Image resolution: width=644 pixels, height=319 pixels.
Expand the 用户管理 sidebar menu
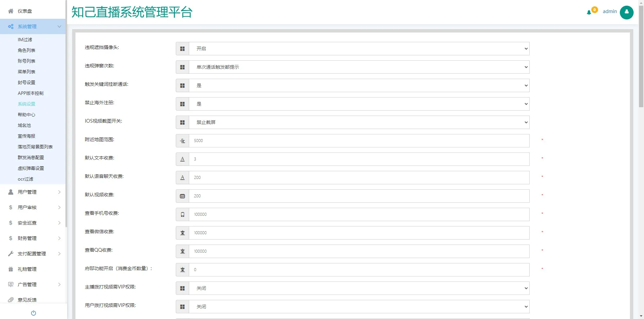tap(33, 192)
